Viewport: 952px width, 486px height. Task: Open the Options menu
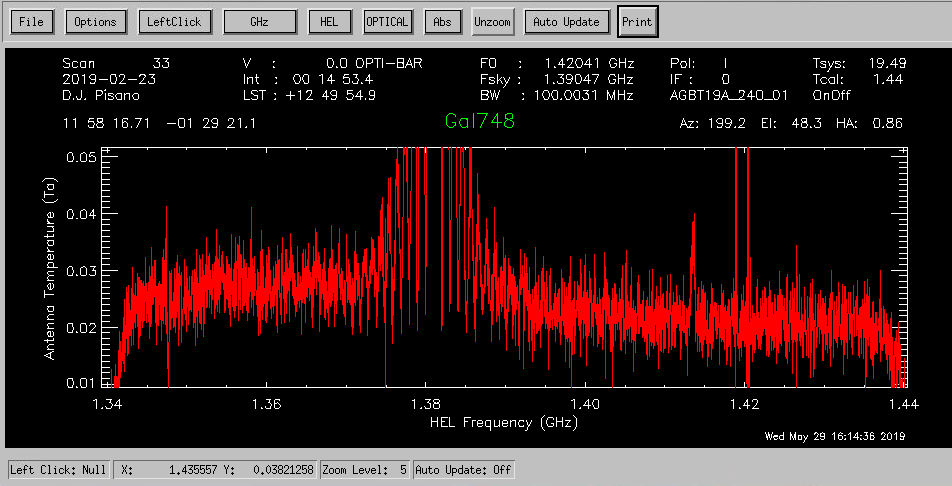(96, 21)
